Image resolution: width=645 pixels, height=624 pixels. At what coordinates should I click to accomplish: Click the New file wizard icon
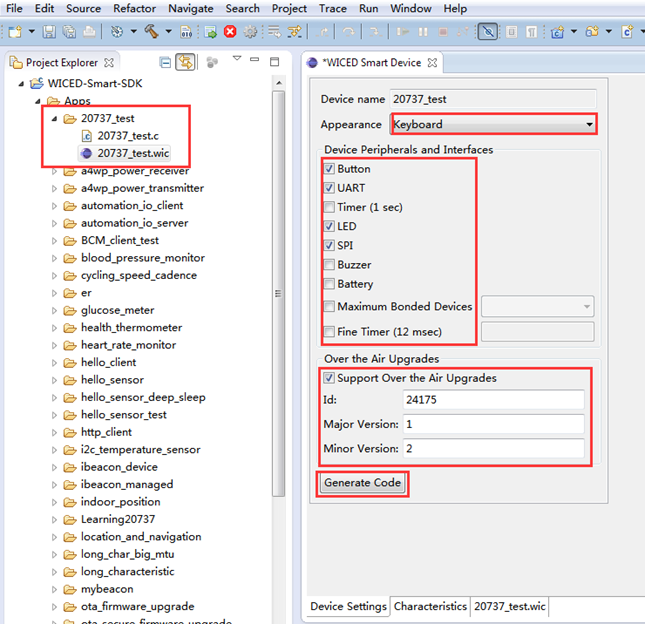[15, 32]
